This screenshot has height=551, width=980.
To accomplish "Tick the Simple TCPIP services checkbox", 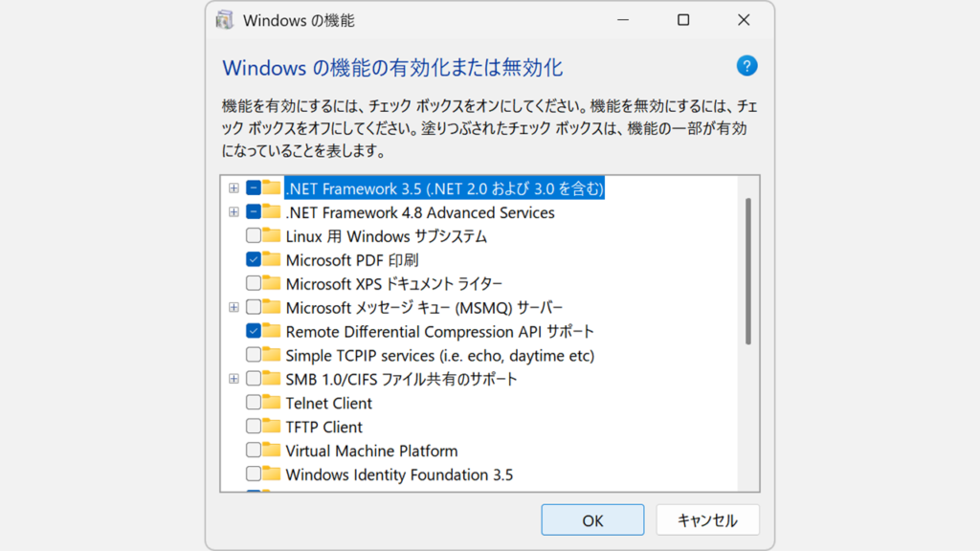I will pyautogui.click(x=254, y=355).
